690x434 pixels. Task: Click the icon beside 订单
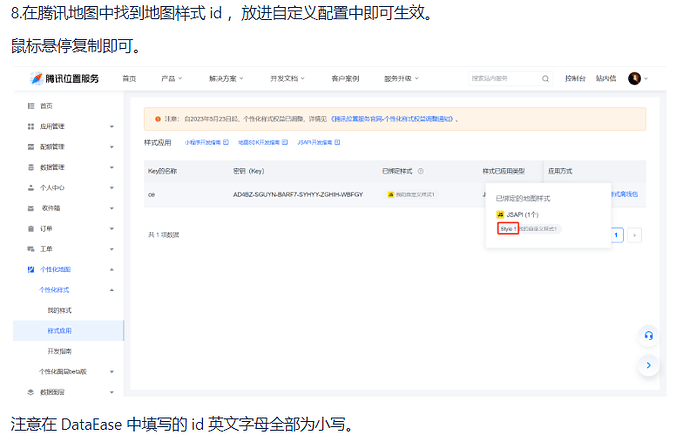tap(31, 228)
